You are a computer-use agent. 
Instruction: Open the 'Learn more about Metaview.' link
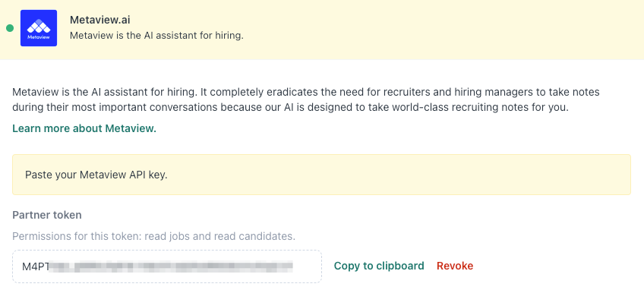click(84, 128)
